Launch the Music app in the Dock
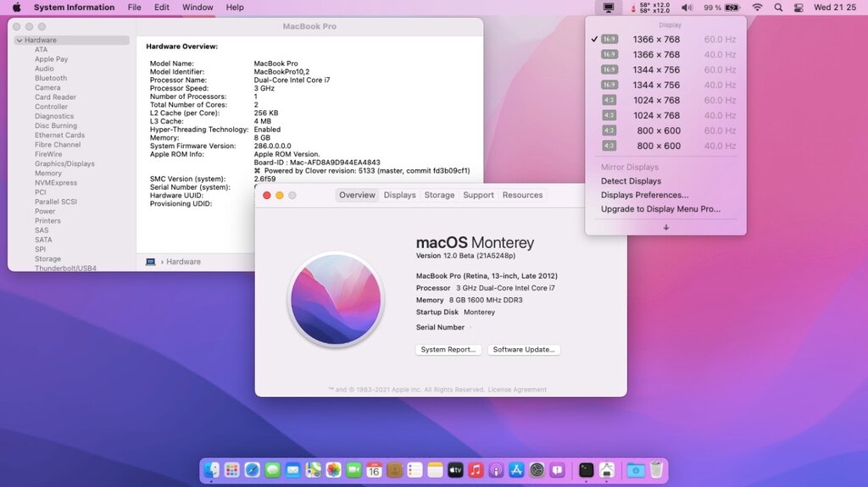 click(476, 470)
